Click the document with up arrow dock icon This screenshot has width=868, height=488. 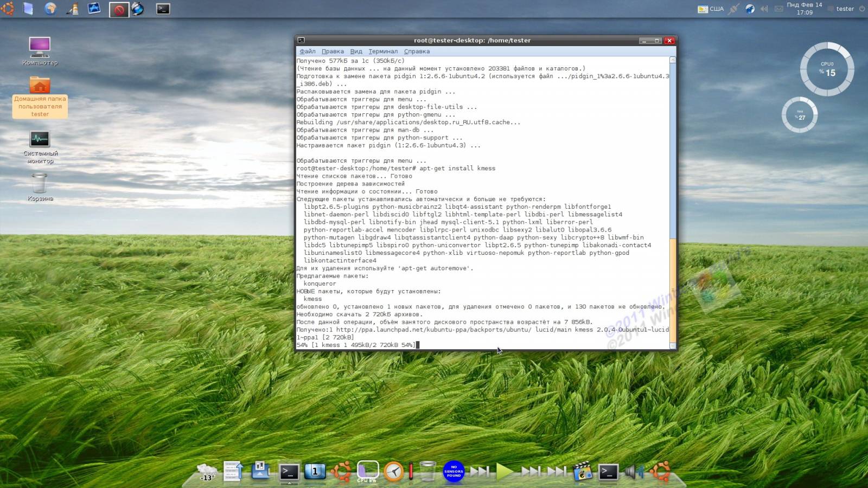tap(233, 471)
